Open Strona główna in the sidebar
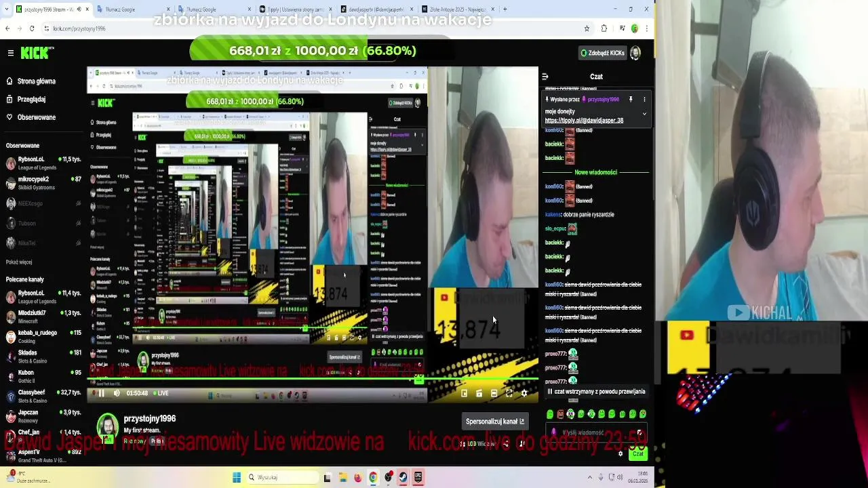Image resolution: width=868 pixels, height=488 pixels. pos(31,81)
